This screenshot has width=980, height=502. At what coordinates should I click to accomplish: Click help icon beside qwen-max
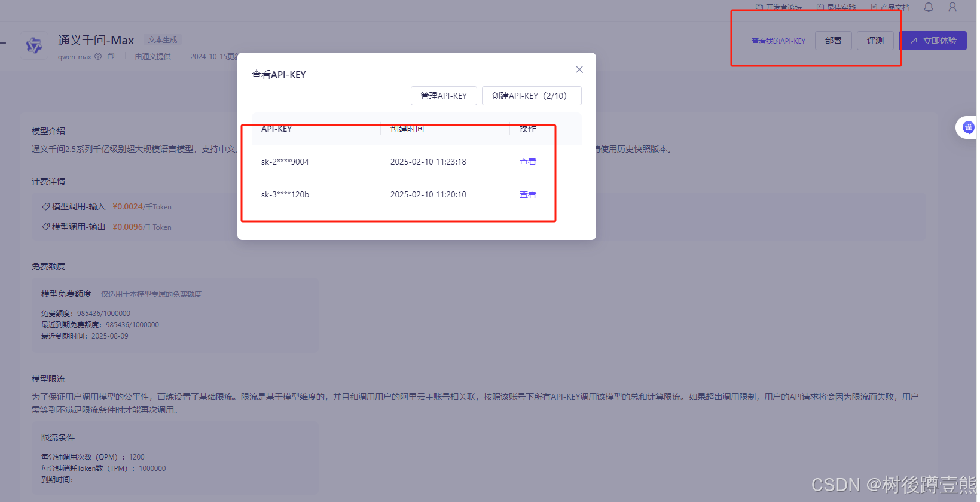98,56
